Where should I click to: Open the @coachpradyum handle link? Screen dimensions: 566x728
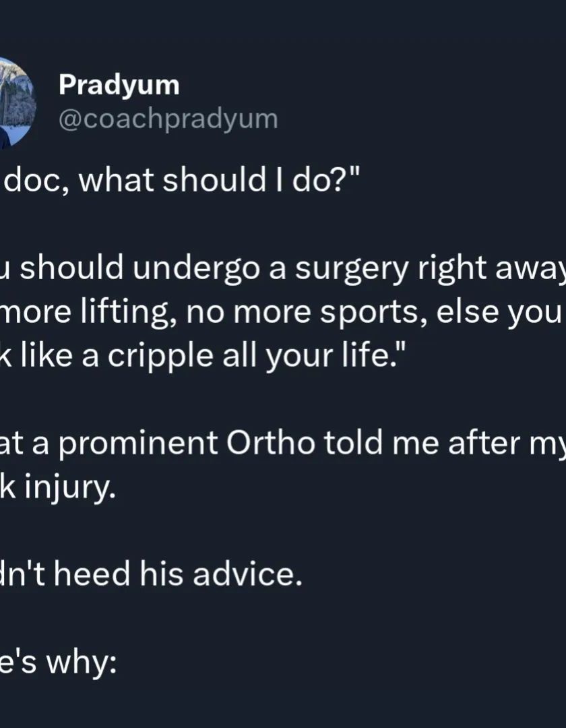(168, 119)
